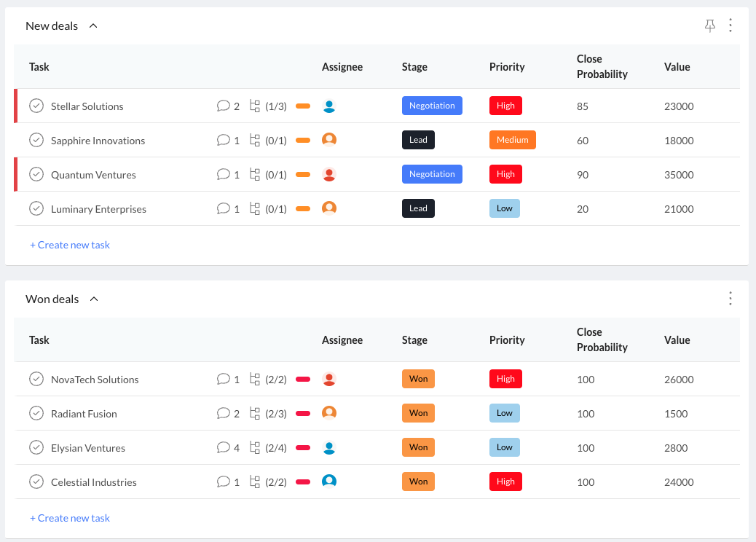Open comments on Celestial Industries
The width and height of the screenshot is (756, 542).
(224, 482)
